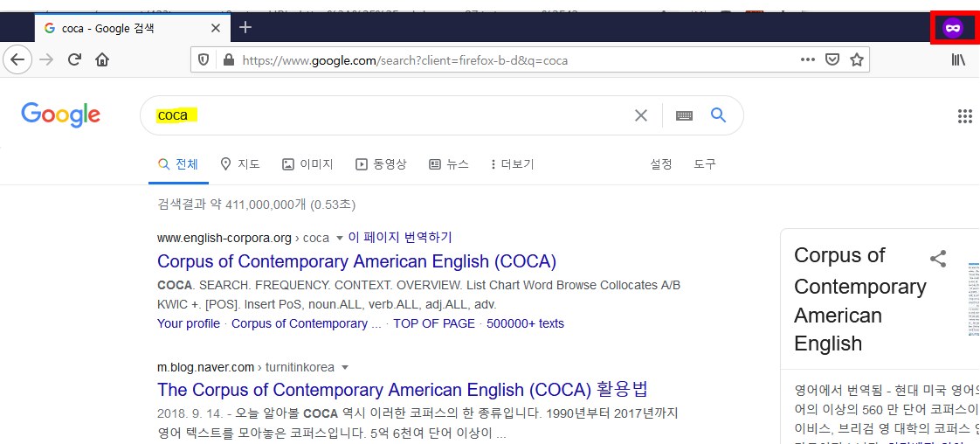Open the 'Corpus of Contemporary ...' sitelink
Screen dimensions: 980x444
[307, 323]
